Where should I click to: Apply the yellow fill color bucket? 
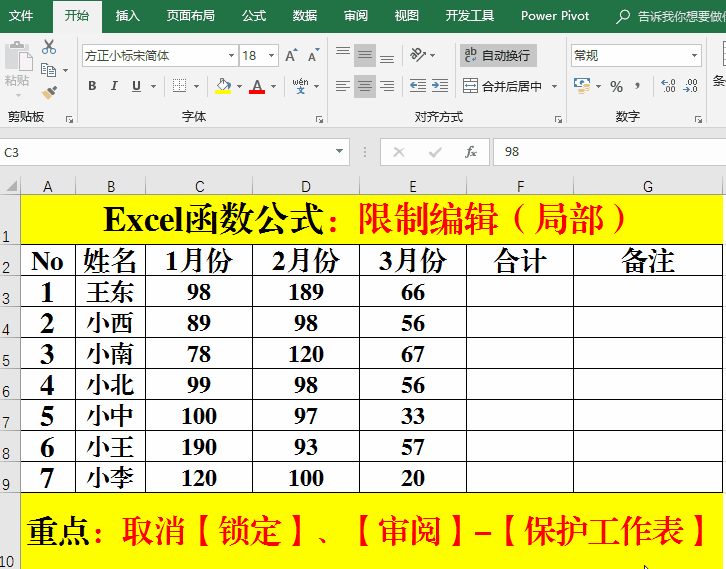[223, 86]
